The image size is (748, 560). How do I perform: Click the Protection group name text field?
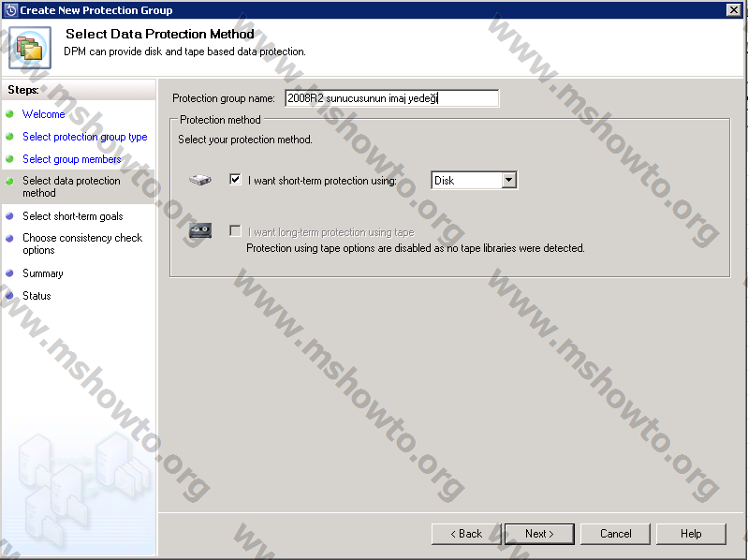click(391, 98)
